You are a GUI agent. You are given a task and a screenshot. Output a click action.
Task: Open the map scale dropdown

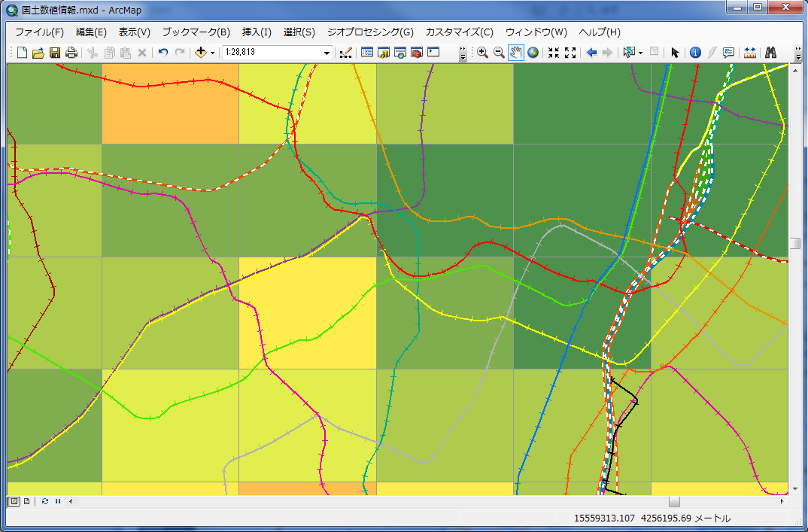[327, 53]
